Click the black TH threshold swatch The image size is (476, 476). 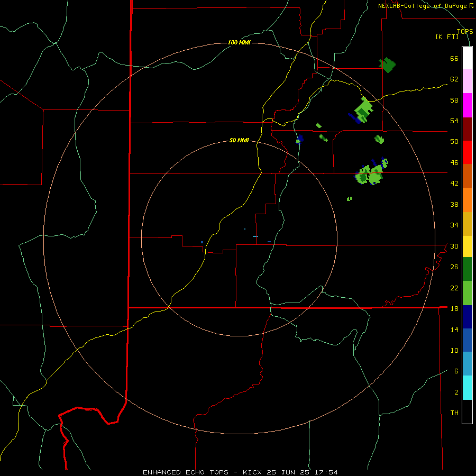pos(467,411)
